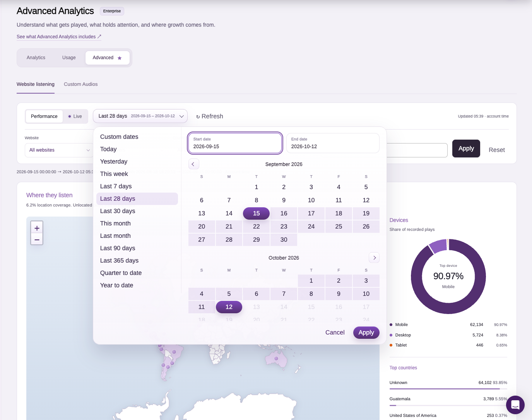Choose Last 30 days preset
The width and height of the screenshot is (532, 420).
[137, 211]
